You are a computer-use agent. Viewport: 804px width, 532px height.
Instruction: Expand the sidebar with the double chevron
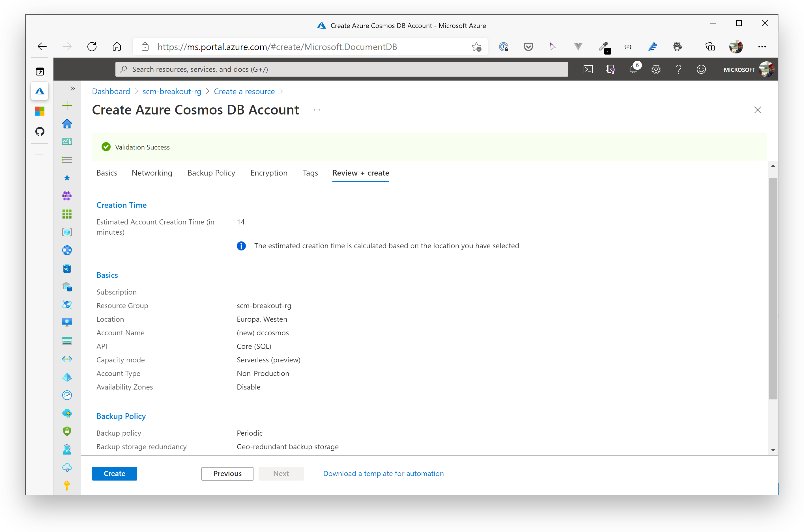pos(72,88)
